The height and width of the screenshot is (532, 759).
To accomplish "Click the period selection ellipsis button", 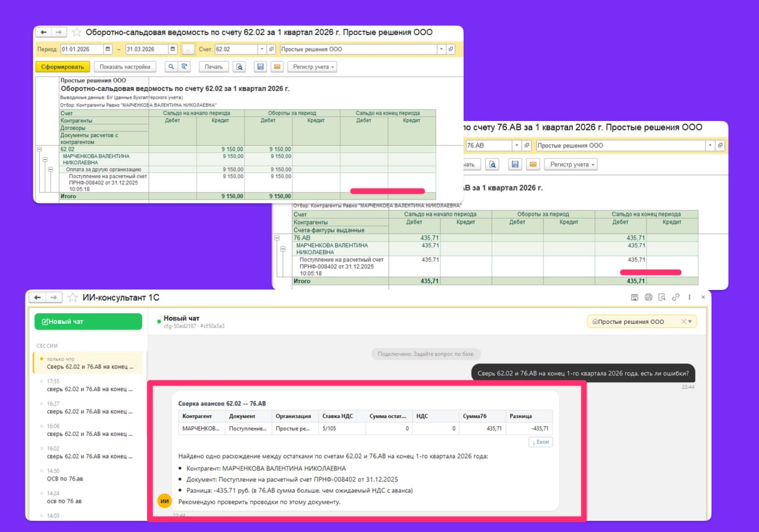I will point(188,49).
